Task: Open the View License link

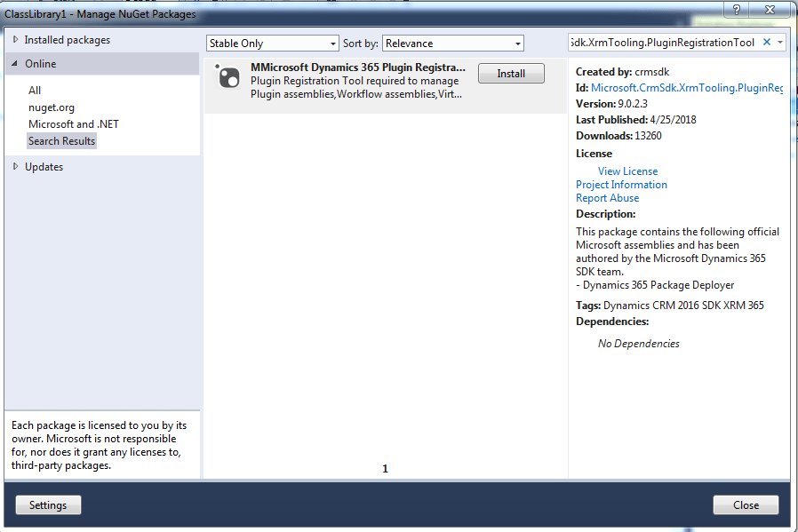Action: coord(627,171)
